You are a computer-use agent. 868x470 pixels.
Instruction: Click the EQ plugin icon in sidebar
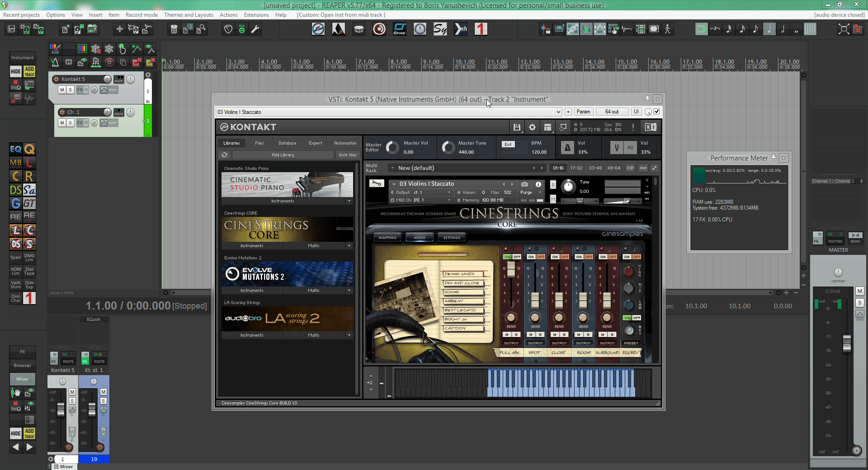click(x=16, y=149)
